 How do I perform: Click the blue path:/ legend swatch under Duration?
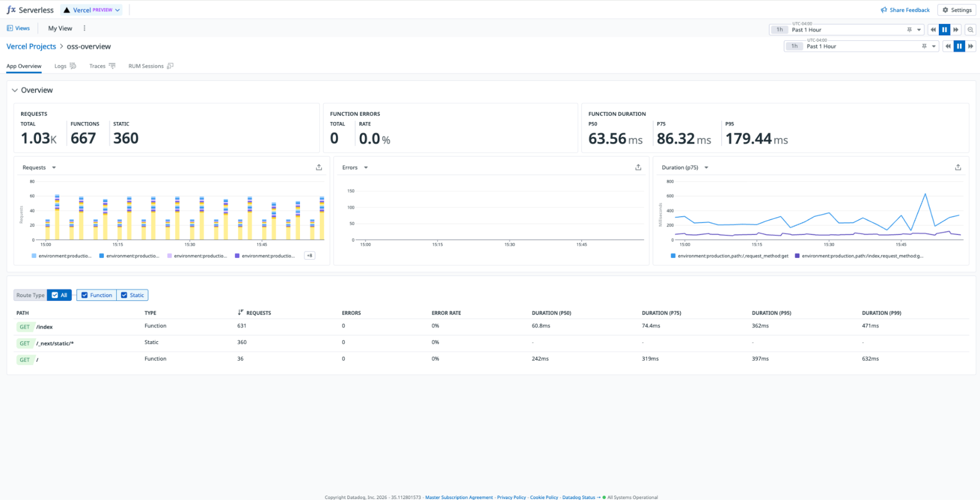point(673,256)
